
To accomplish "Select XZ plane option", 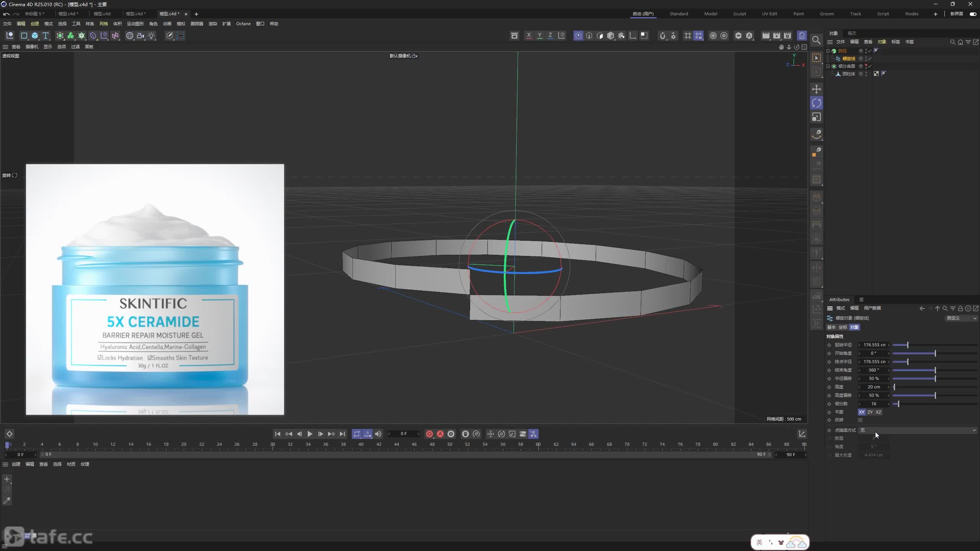I will (878, 412).
